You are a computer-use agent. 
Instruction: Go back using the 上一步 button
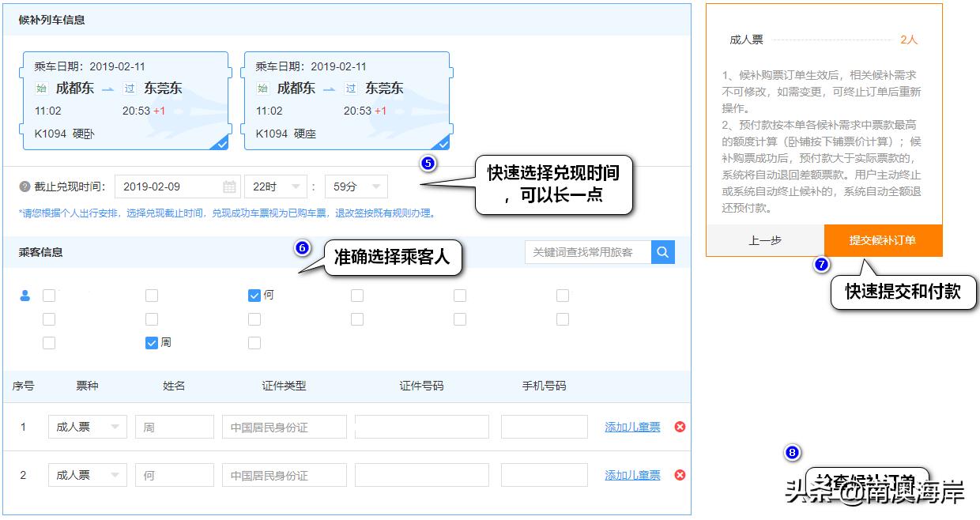(x=765, y=240)
